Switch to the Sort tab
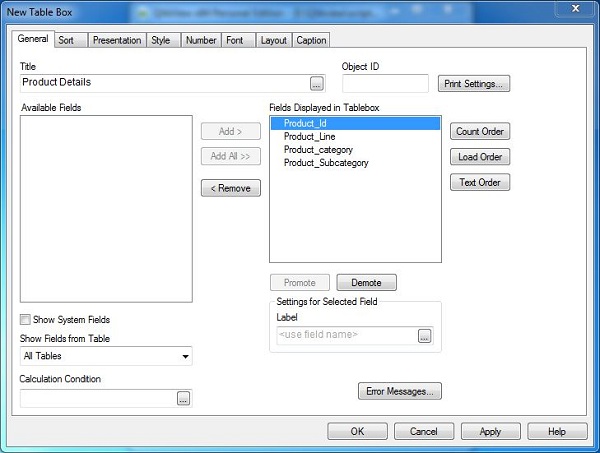The image size is (600, 453). pyautogui.click(x=71, y=40)
